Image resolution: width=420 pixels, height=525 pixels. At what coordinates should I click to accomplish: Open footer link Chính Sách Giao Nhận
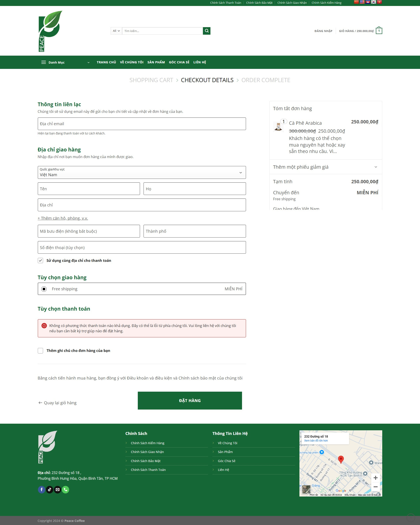(x=147, y=452)
